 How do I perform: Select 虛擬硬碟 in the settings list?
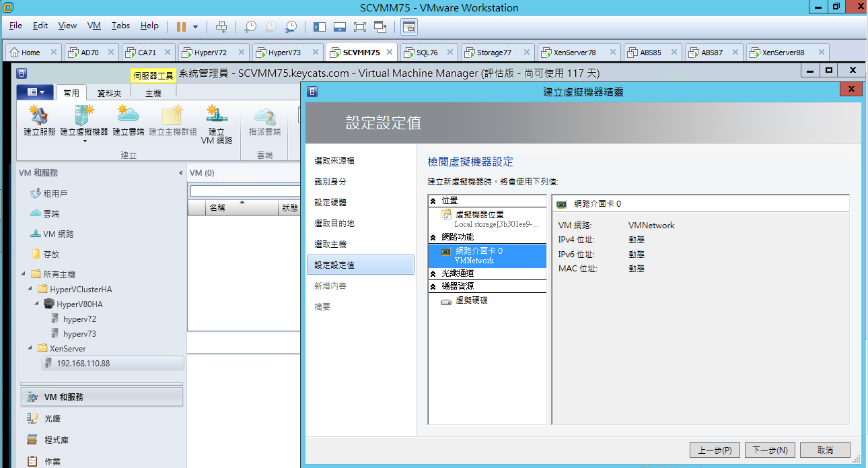pyautogui.click(x=472, y=300)
